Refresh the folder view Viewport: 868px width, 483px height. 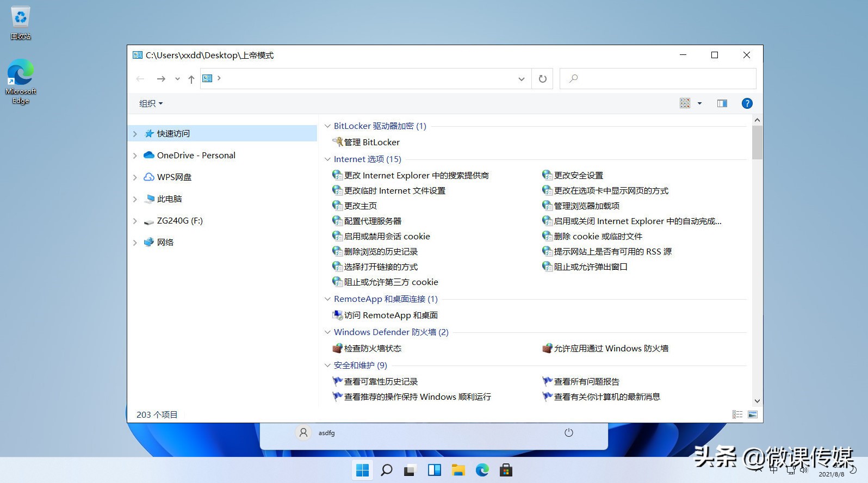(542, 79)
